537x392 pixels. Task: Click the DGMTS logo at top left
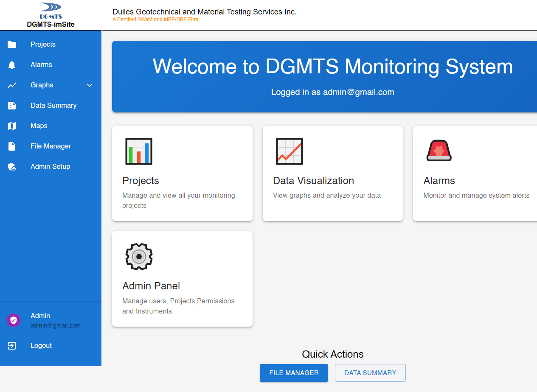[x=51, y=11]
